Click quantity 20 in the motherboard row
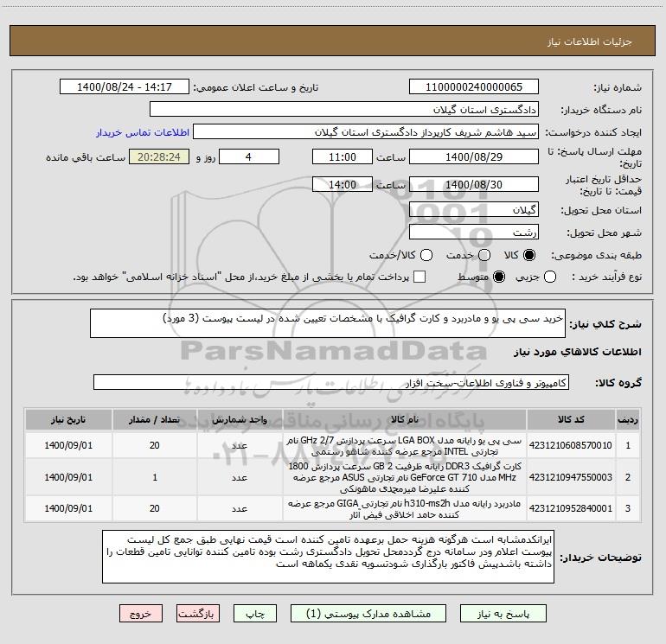Viewport: 666px width, 644px height. tap(155, 508)
